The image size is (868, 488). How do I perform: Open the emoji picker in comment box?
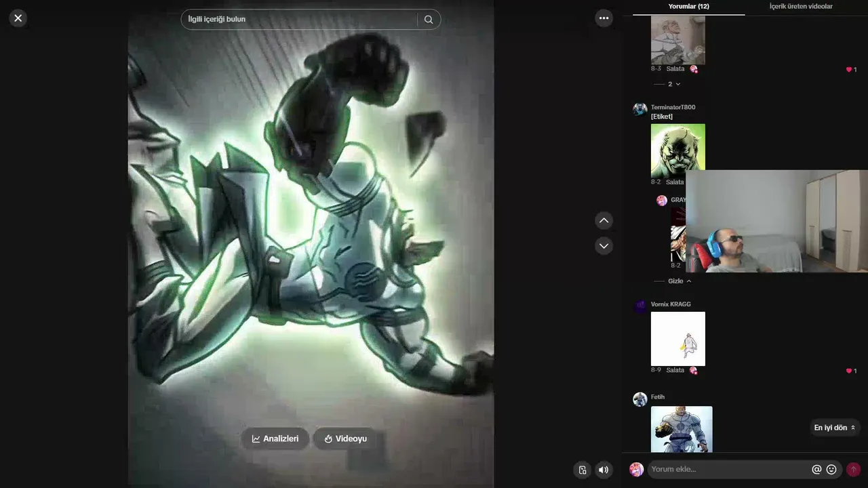pos(831,469)
